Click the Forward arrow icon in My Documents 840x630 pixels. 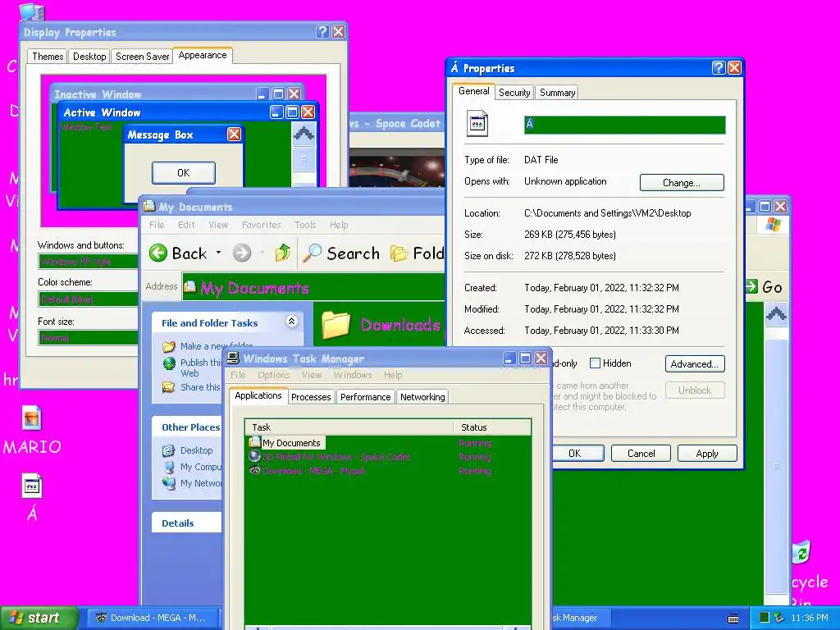tap(242, 253)
